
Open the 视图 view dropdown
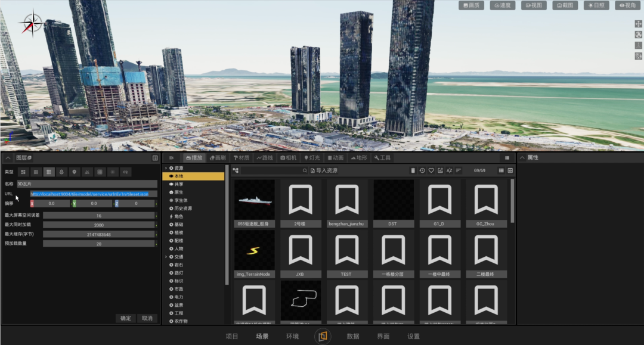pos(534,5)
